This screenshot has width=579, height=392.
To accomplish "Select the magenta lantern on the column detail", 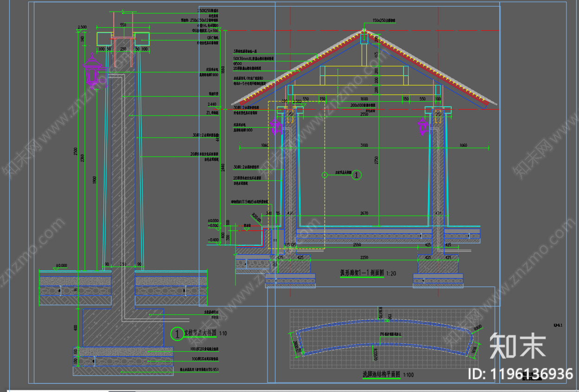I will coord(92,72).
